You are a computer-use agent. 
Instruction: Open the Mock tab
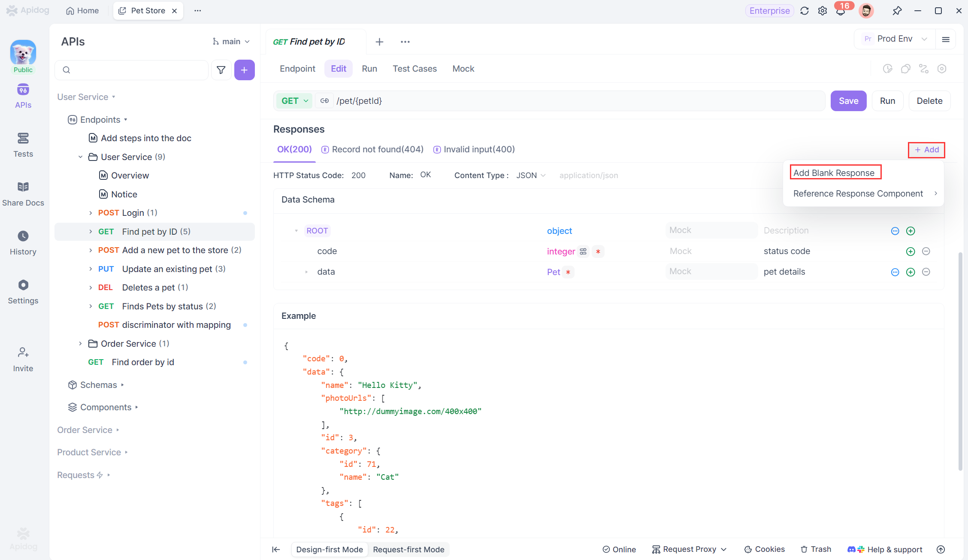tap(463, 69)
